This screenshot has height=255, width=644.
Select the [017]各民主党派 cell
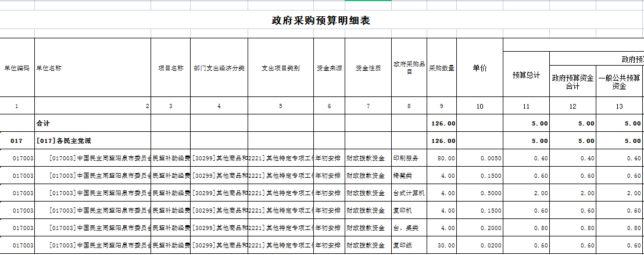pyautogui.click(x=92, y=141)
